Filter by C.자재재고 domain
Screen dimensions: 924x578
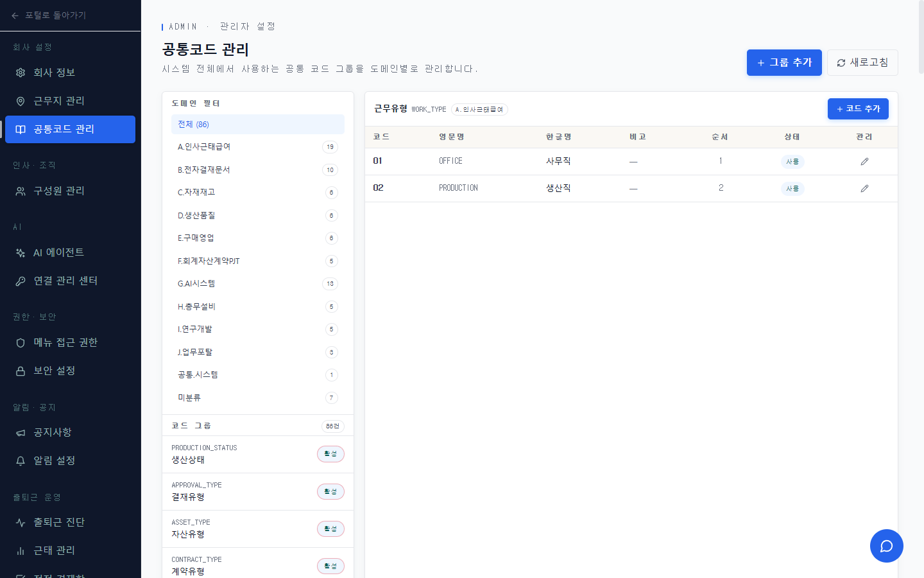pos(258,193)
